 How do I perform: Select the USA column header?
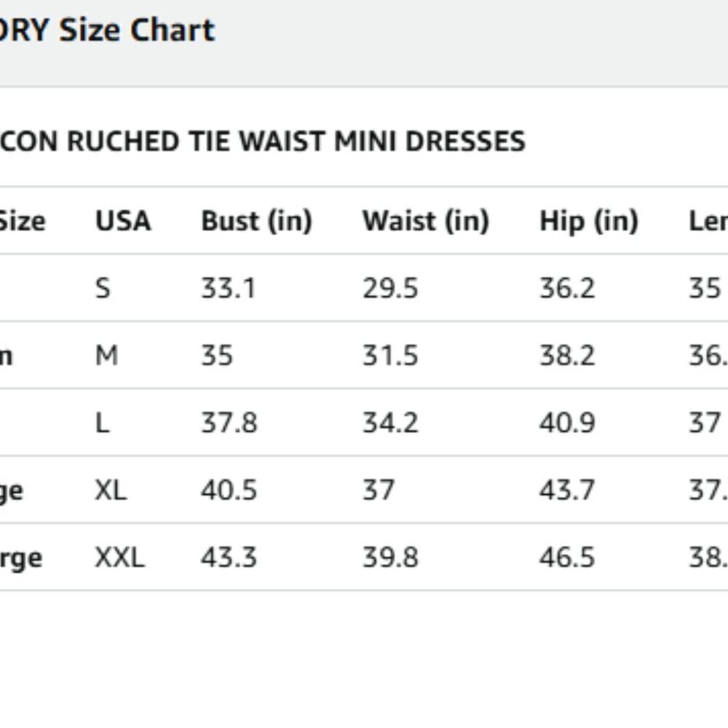[123, 221]
